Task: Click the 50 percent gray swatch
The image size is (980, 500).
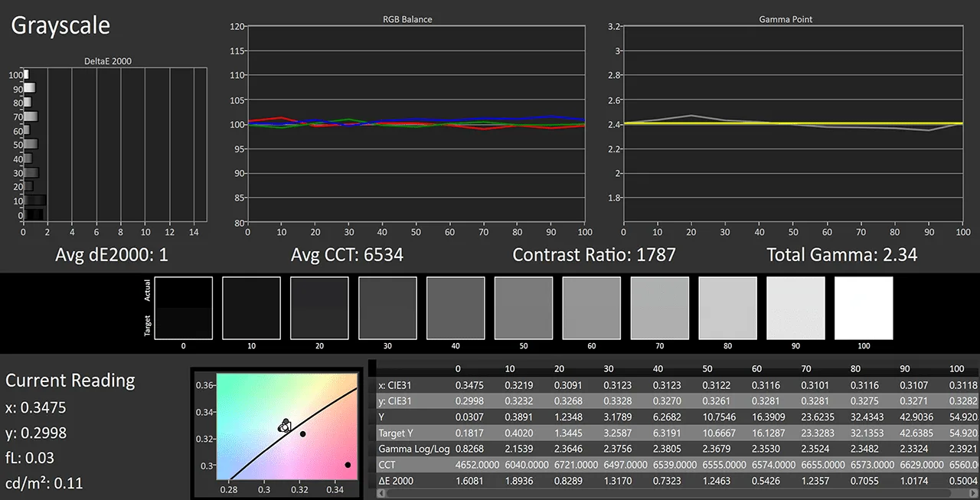Action: coord(524,308)
